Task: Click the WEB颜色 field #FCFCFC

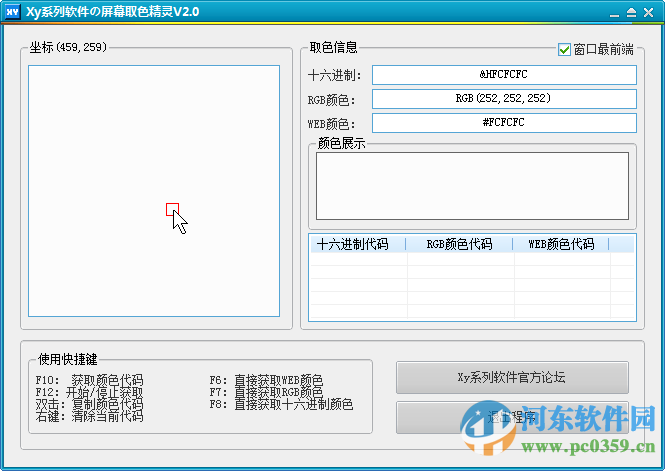Action: [504, 123]
